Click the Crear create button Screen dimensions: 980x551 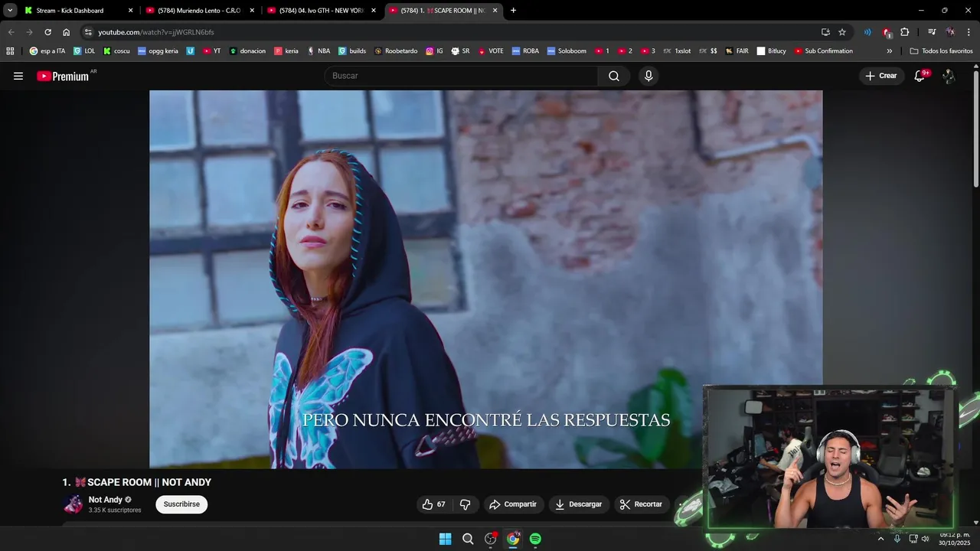coord(880,76)
